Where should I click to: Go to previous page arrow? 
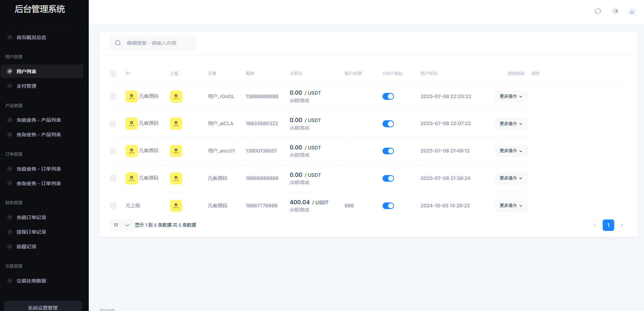(595, 225)
